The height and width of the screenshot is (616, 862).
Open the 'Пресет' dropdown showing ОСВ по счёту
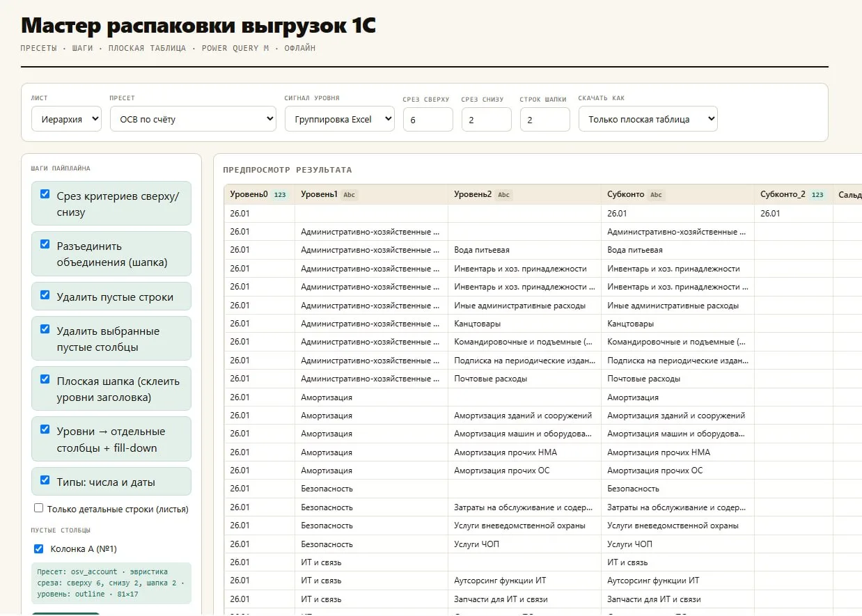pos(193,119)
